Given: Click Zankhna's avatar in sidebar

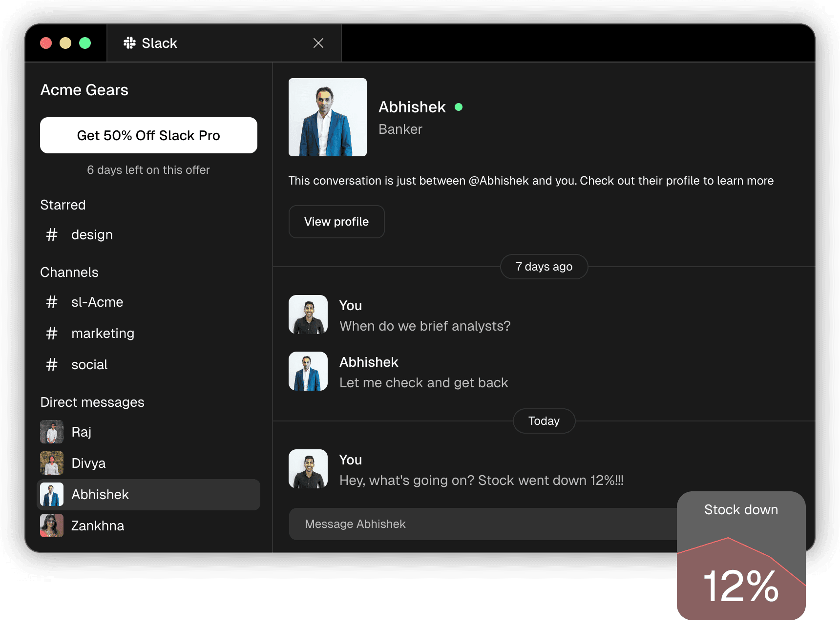Looking at the screenshot, I should click(x=52, y=525).
